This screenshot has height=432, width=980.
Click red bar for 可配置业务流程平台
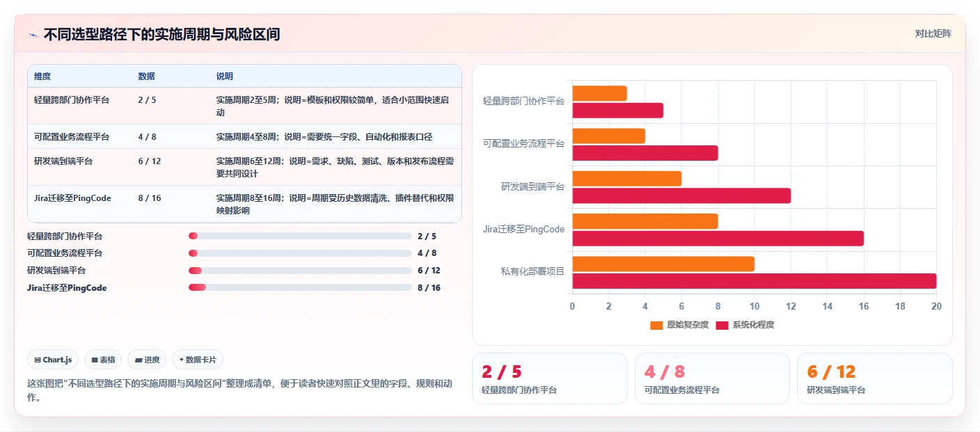[645, 153]
